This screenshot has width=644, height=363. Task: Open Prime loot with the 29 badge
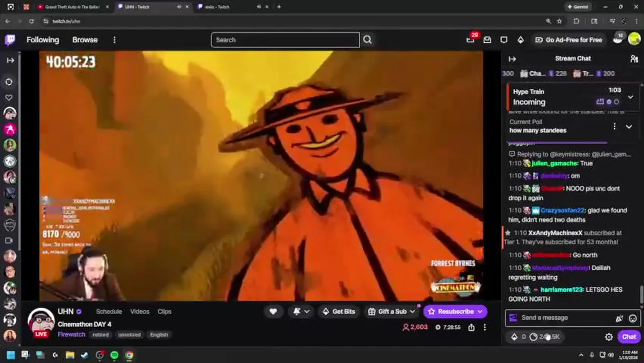[x=471, y=40]
